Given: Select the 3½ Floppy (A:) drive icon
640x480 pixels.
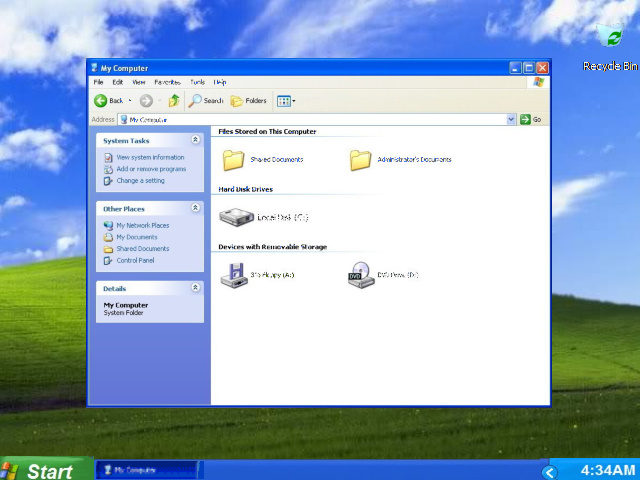Looking at the screenshot, I should [x=234, y=275].
